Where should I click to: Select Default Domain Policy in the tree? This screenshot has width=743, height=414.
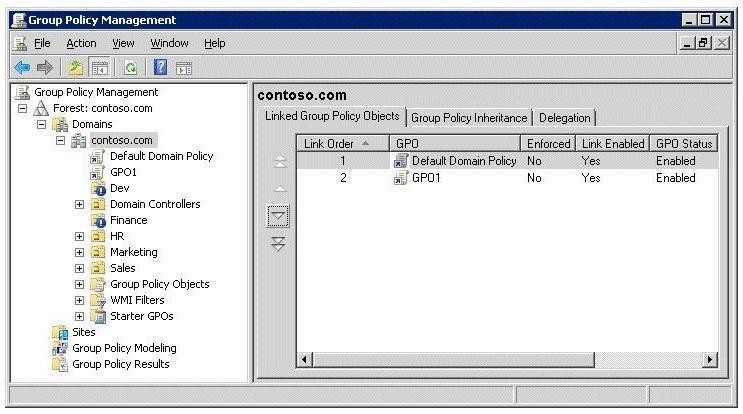point(161,156)
